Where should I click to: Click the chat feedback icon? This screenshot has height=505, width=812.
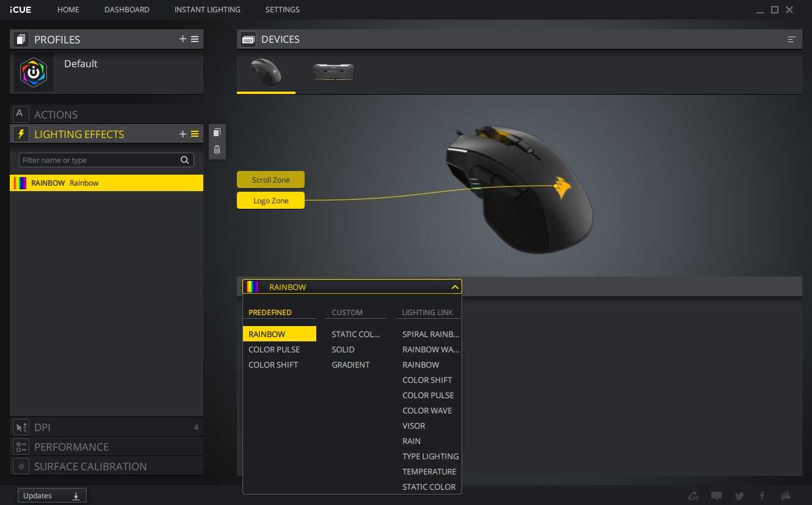(x=717, y=496)
